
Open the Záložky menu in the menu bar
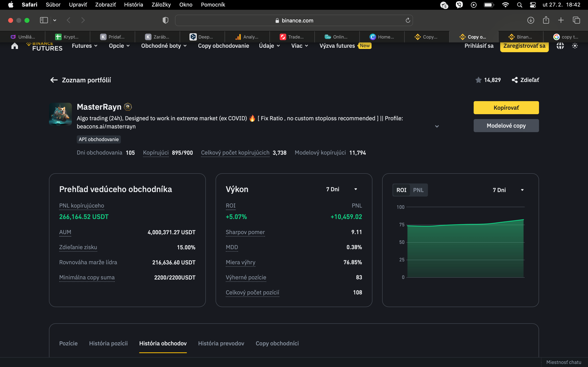tap(161, 5)
